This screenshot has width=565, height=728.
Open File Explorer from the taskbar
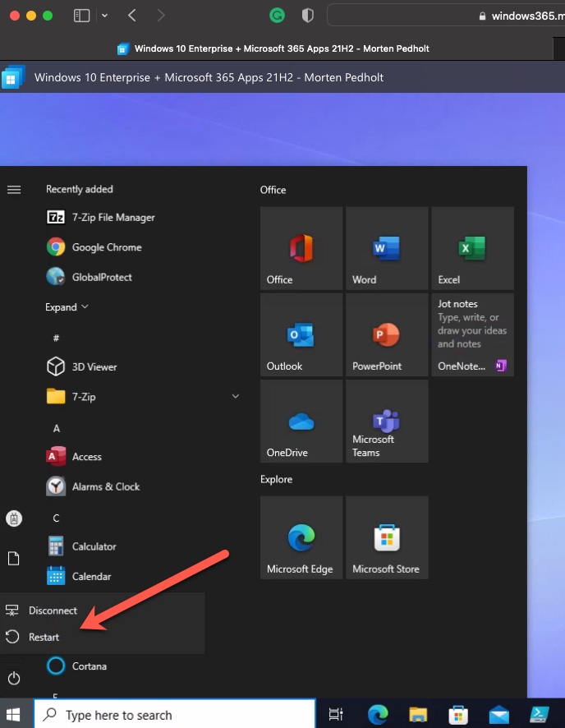tap(418, 715)
